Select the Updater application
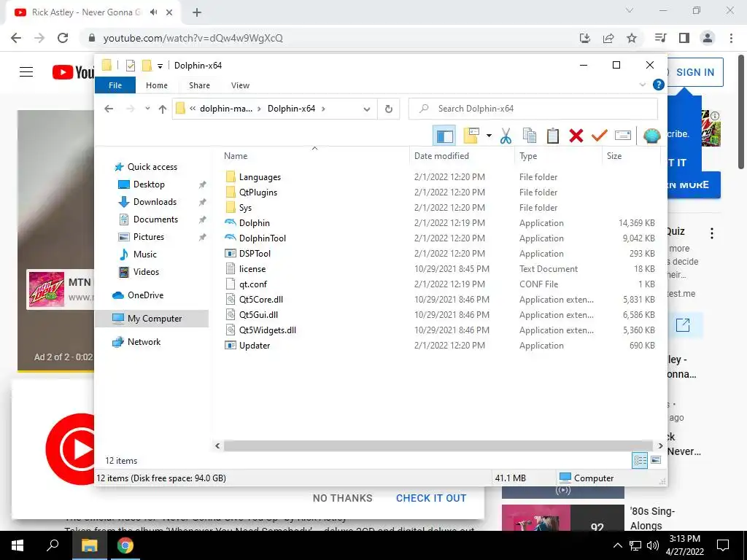The height and width of the screenshot is (560, 747). tap(255, 345)
